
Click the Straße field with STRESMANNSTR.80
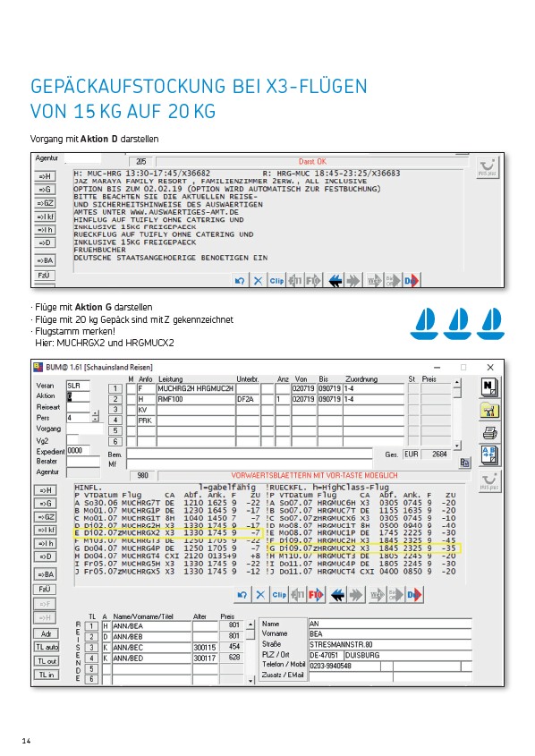(390, 644)
